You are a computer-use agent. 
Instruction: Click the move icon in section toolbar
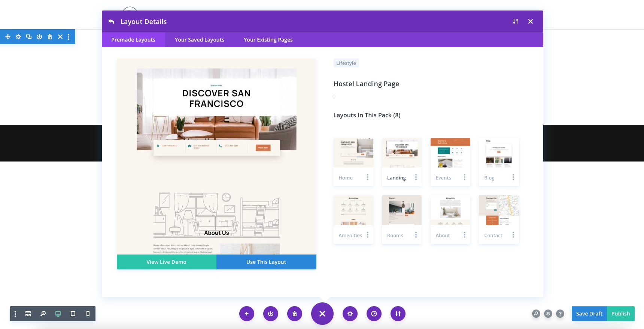tap(8, 37)
